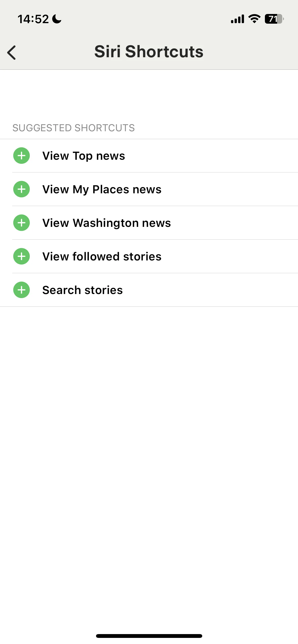
Task: Add Search stories shortcut with plus icon
Action: tap(21, 290)
